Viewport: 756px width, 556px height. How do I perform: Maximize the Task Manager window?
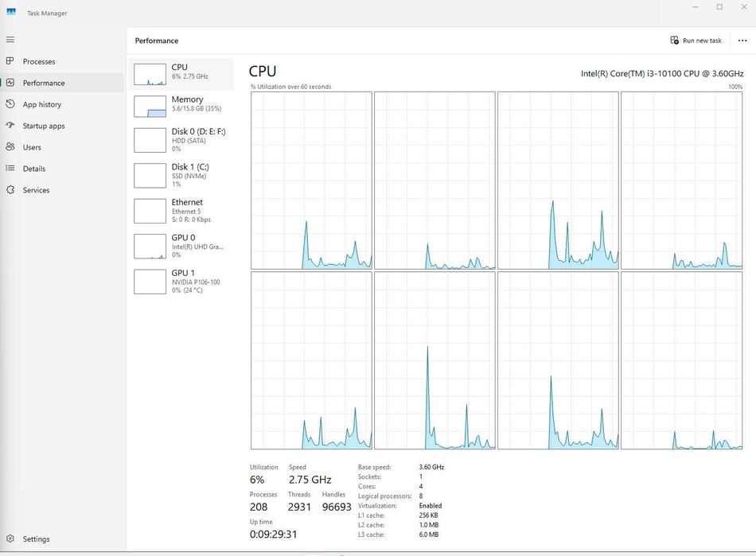click(719, 7)
